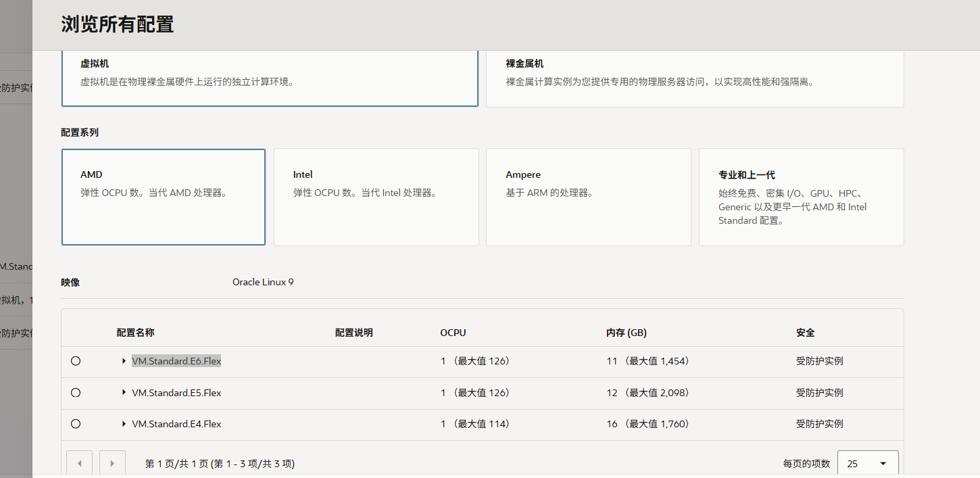980x478 pixels.
Task: Click 受防护实例 in the E4.Flex row
Action: click(x=820, y=424)
